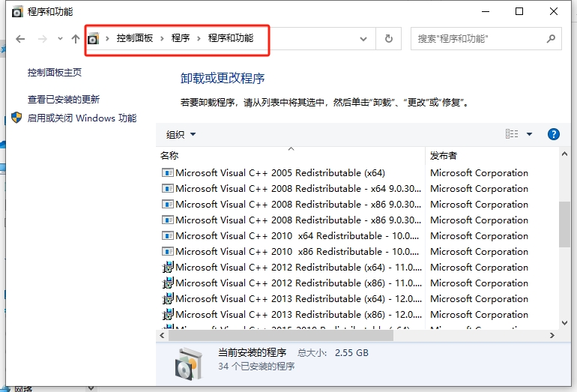Select Visual C++ 2008 Redistributable x64 entry
The width and height of the screenshot is (577, 392).
(291, 188)
